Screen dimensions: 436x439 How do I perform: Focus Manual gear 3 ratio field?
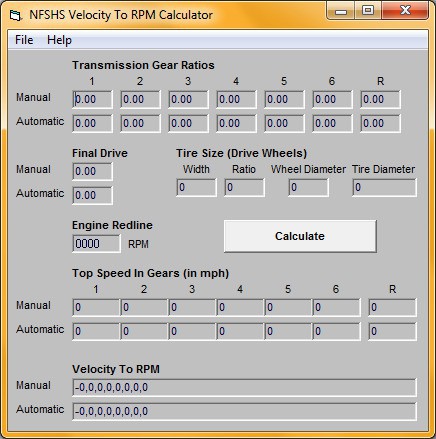[x=188, y=99]
